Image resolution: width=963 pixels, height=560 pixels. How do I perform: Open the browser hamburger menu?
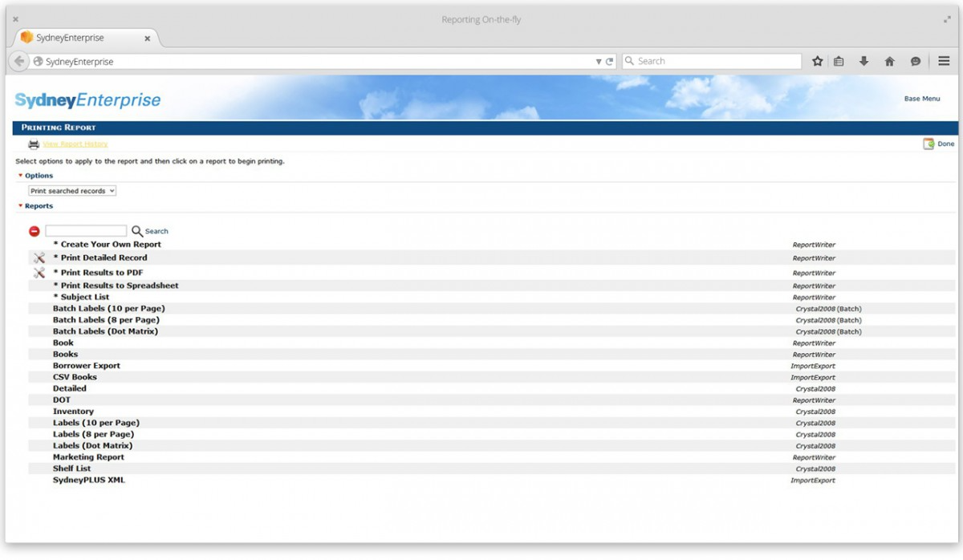click(x=943, y=60)
